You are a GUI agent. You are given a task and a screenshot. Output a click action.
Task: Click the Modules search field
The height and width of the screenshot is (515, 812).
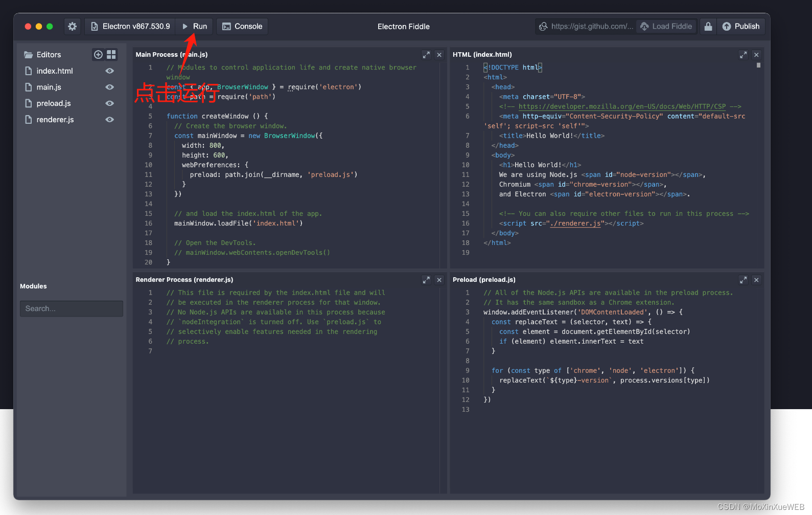tap(72, 308)
